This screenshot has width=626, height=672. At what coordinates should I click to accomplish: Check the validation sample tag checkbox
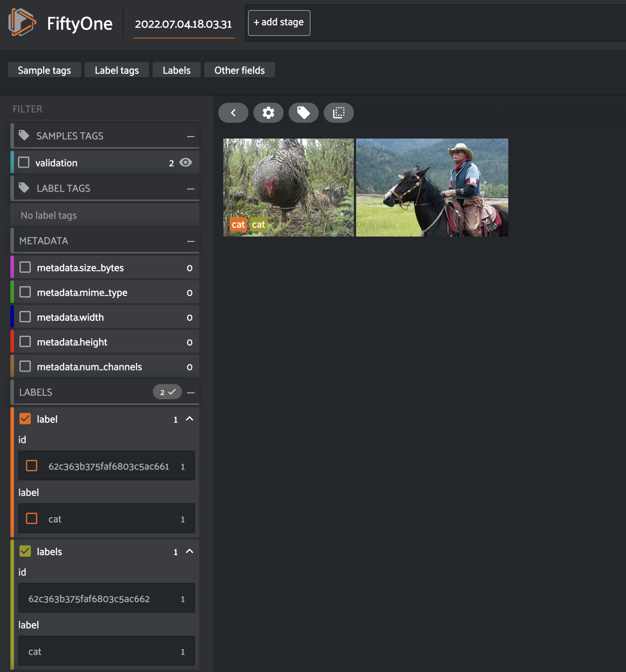(x=24, y=162)
